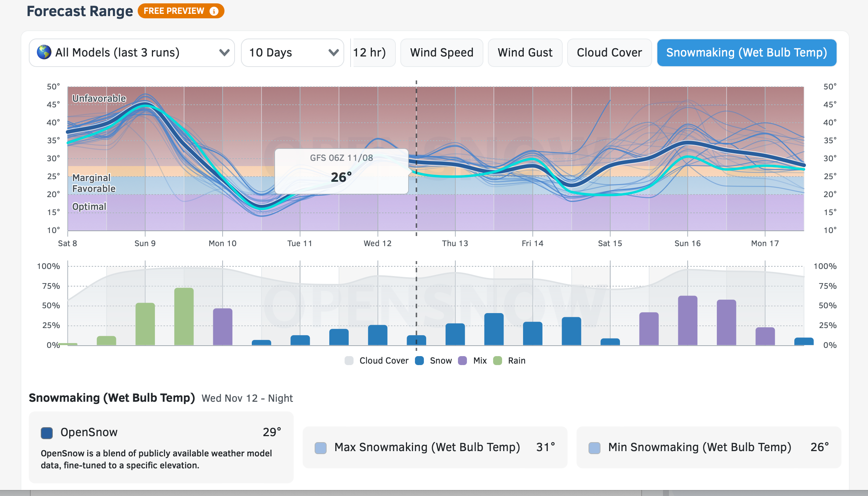Click the dark blue OpenSnow color swatch
Image resolution: width=868 pixels, height=496 pixels.
pos(46,433)
